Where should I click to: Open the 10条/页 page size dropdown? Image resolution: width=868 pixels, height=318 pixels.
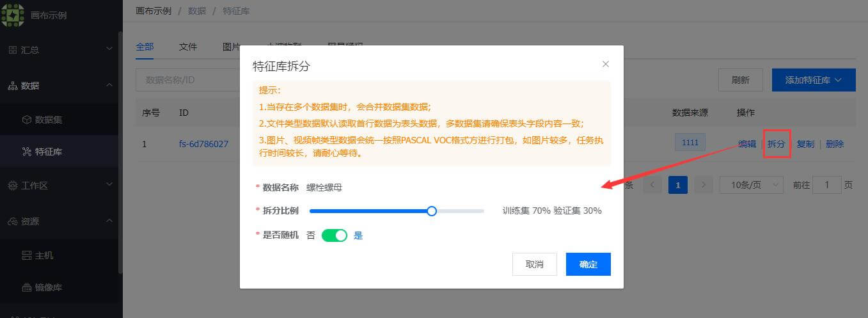(x=752, y=185)
